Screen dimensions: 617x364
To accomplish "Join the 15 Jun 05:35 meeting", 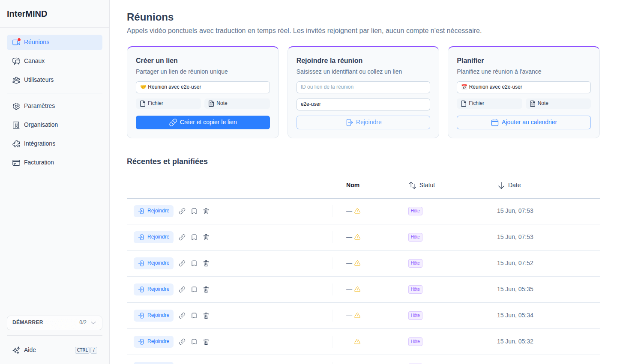I will [153, 289].
